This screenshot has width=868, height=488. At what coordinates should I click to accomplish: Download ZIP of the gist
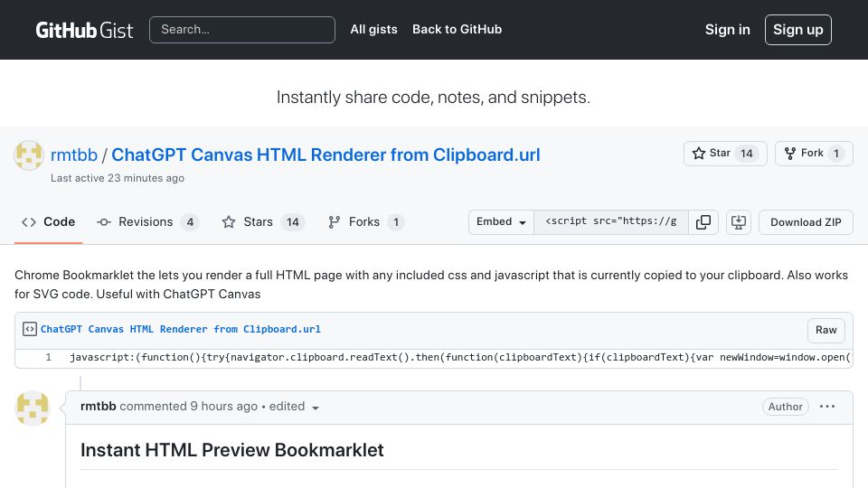pos(806,222)
